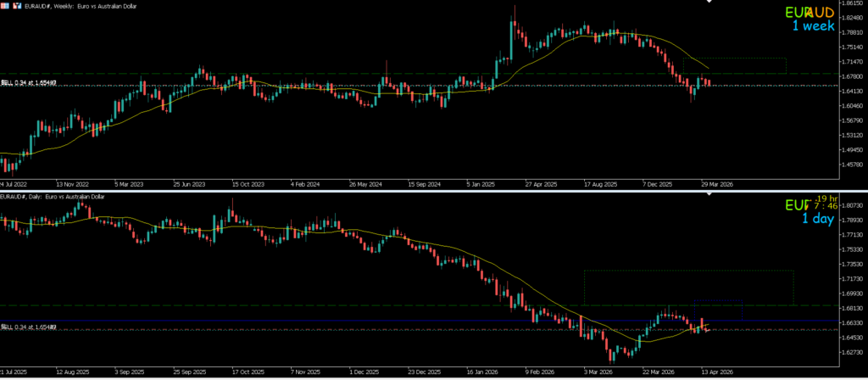Click the one-click trading icon beside EURAUD# title
This screenshot has height=380, width=868.
18,6
